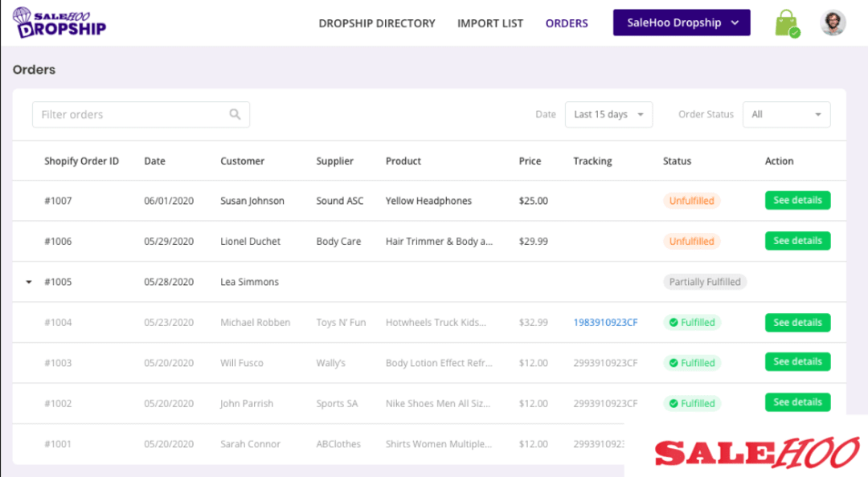
Task: Click the SaleHoo Dropship logo
Action: tap(59, 22)
